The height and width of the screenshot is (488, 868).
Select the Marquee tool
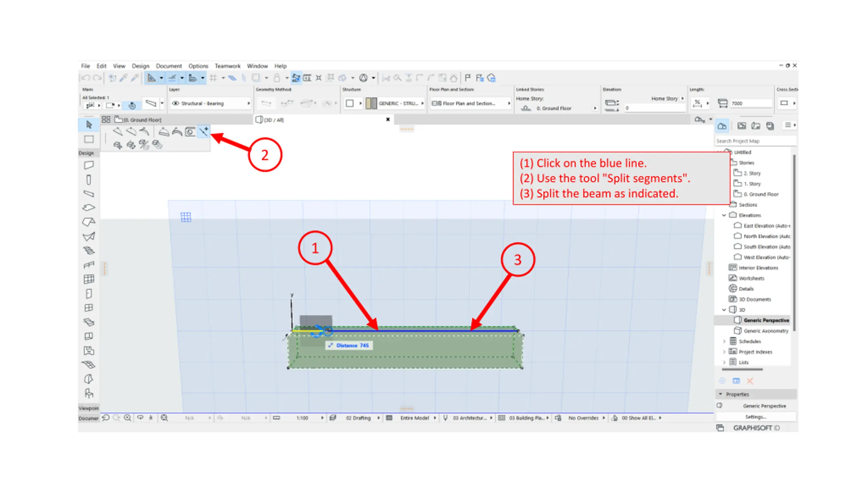coord(89,139)
